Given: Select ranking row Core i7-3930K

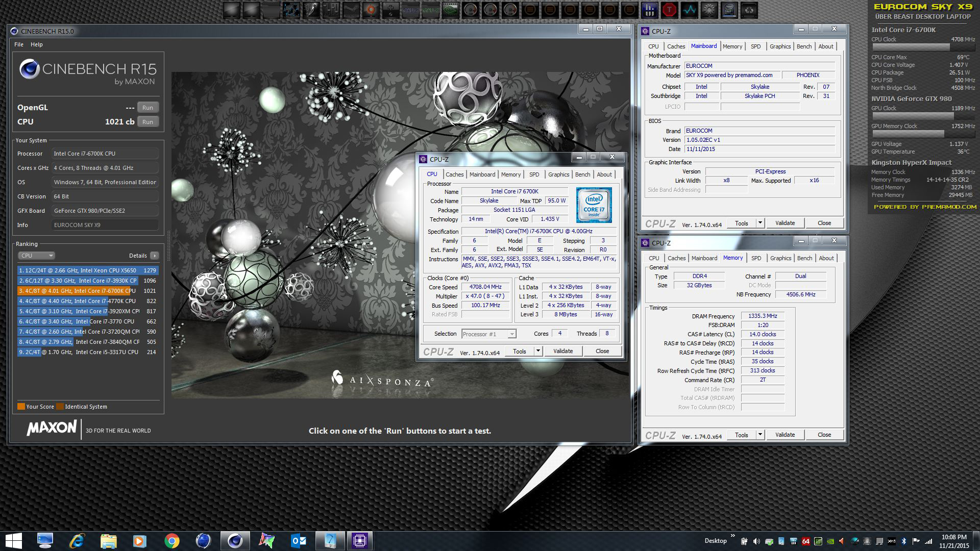Looking at the screenshot, I should tap(88, 281).
